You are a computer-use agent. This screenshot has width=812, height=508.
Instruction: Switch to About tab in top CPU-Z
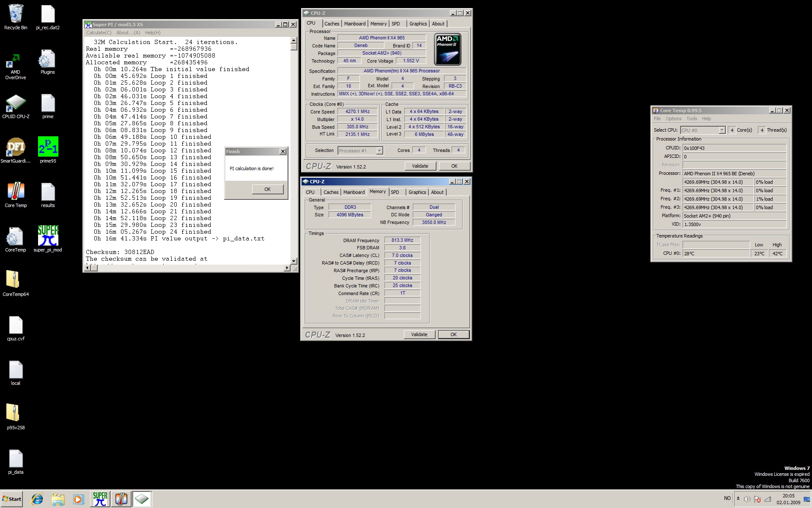438,24
